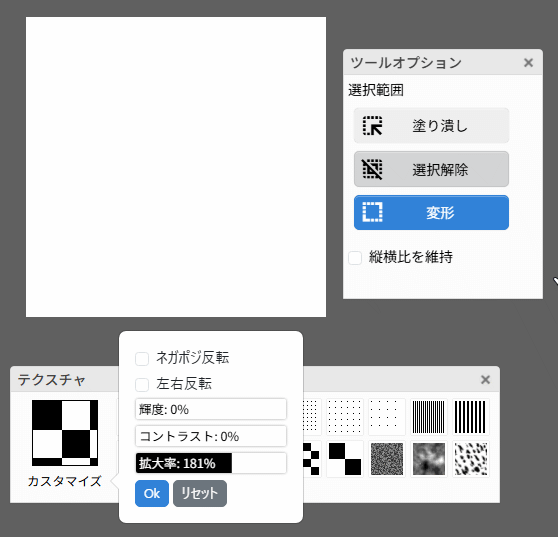
Task: Click the 拡大率 181% scale slider
Action: (x=211, y=463)
